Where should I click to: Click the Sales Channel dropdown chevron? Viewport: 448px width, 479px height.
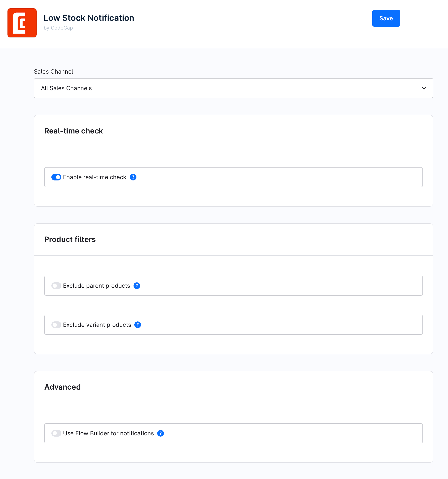coord(424,88)
